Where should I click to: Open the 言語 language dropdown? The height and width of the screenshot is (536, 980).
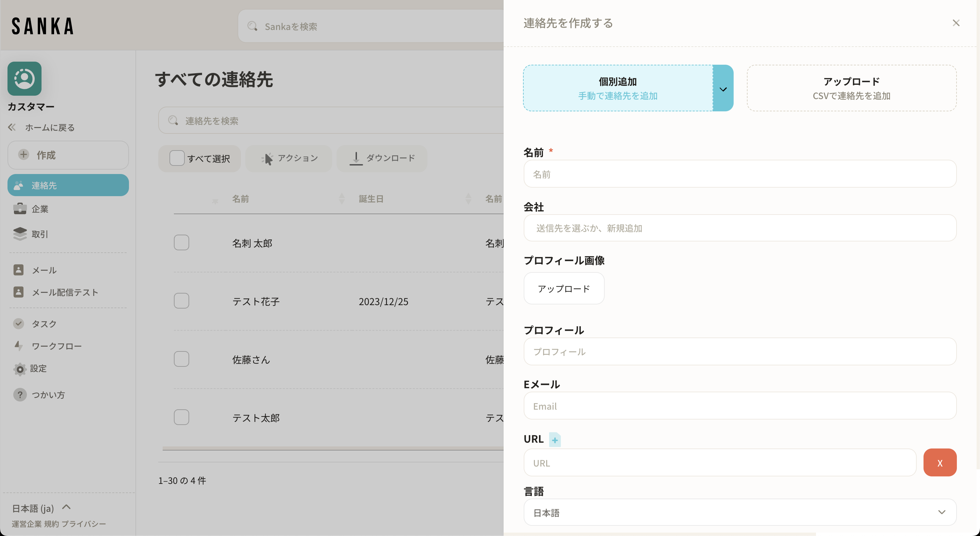pyautogui.click(x=739, y=513)
